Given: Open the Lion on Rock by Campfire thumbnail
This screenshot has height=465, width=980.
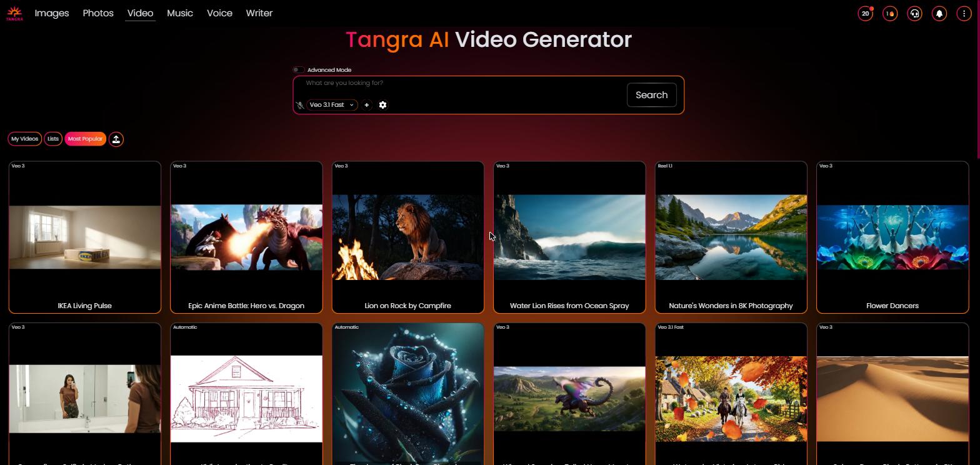Looking at the screenshot, I should click(408, 237).
